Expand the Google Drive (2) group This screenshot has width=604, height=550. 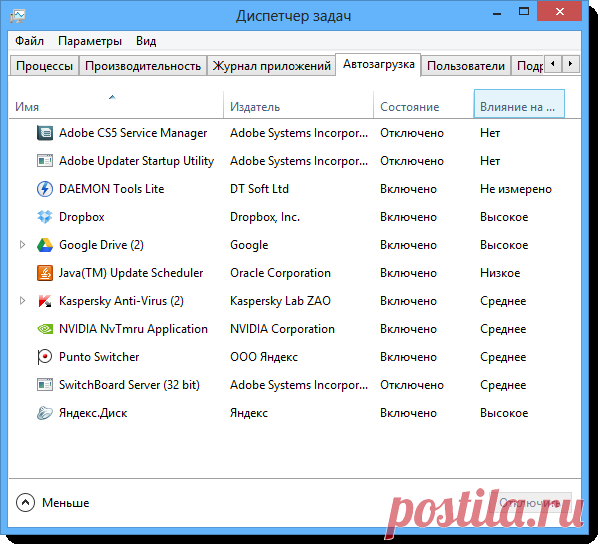pos(23,245)
